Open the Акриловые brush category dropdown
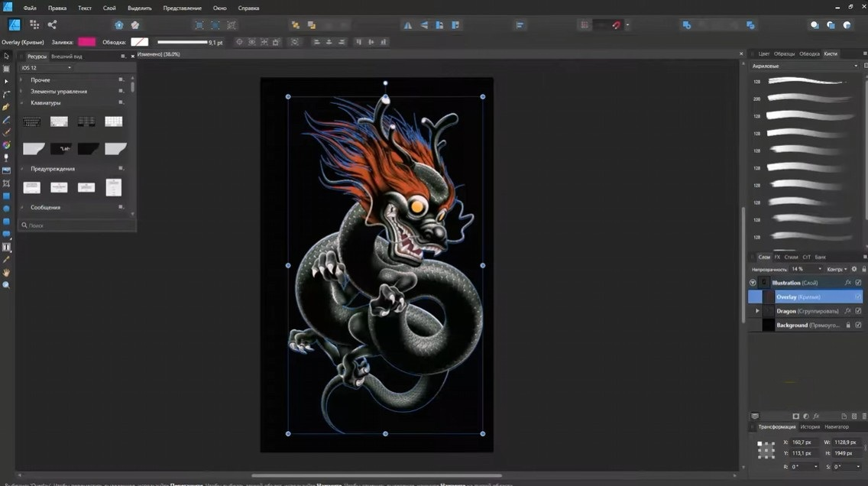Screen dimensions: 868x486 click(x=805, y=66)
